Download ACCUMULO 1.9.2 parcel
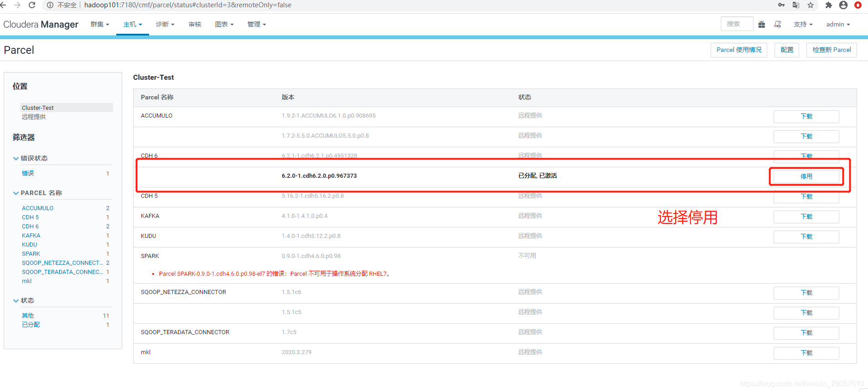 (x=806, y=116)
